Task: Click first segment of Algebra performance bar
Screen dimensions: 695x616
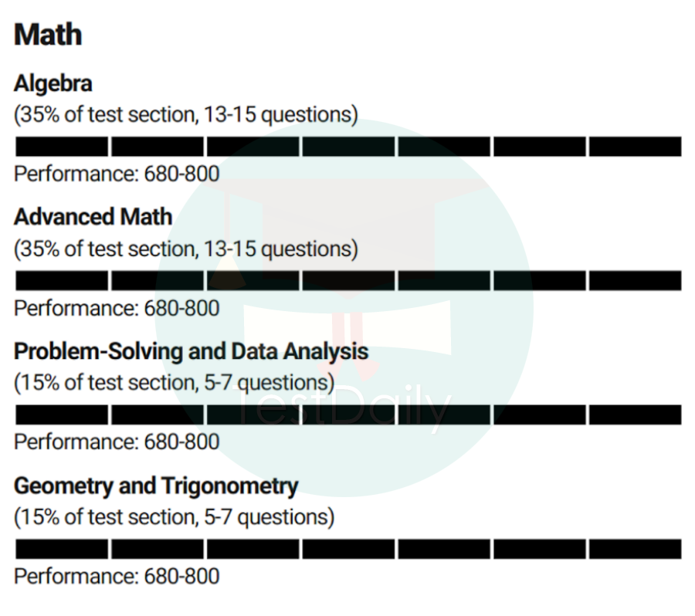Action: tap(62, 146)
